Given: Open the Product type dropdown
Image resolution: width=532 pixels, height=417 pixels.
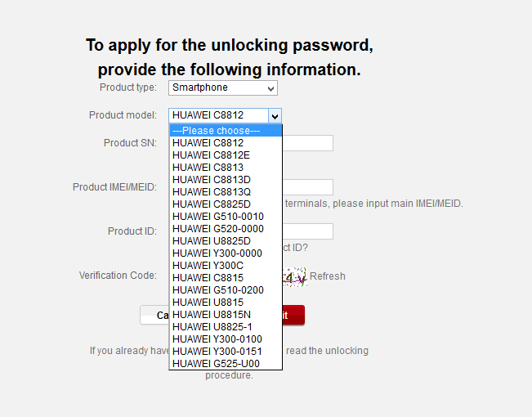Looking at the screenshot, I should pyautogui.click(x=222, y=87).
